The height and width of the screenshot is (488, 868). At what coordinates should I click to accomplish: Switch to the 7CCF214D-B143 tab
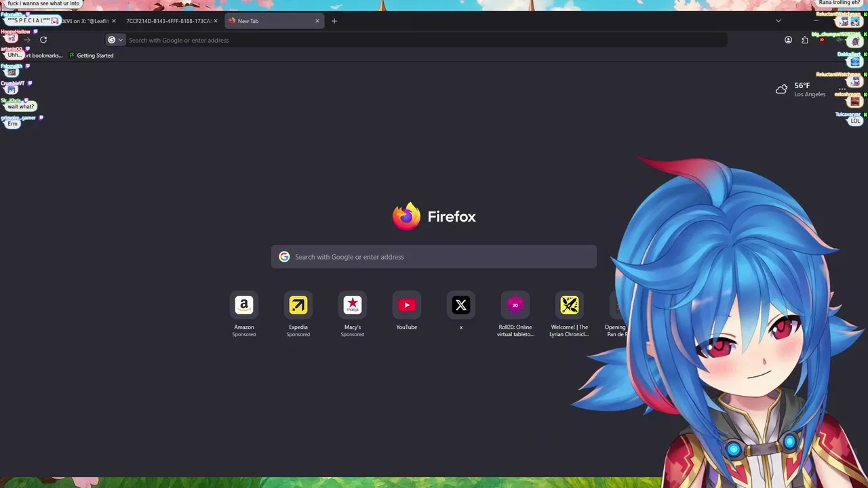pyautogui.click(x=169, y=21)
